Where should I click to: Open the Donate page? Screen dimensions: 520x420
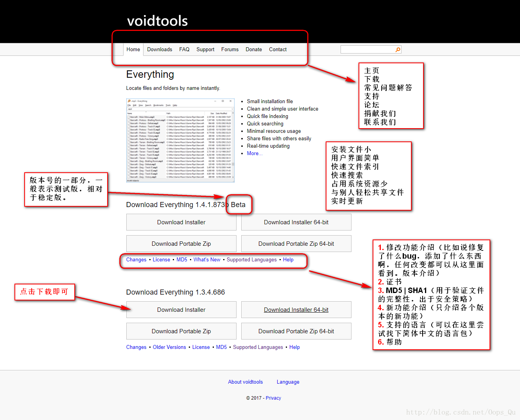pyautogui.click(x=254, y=50)
